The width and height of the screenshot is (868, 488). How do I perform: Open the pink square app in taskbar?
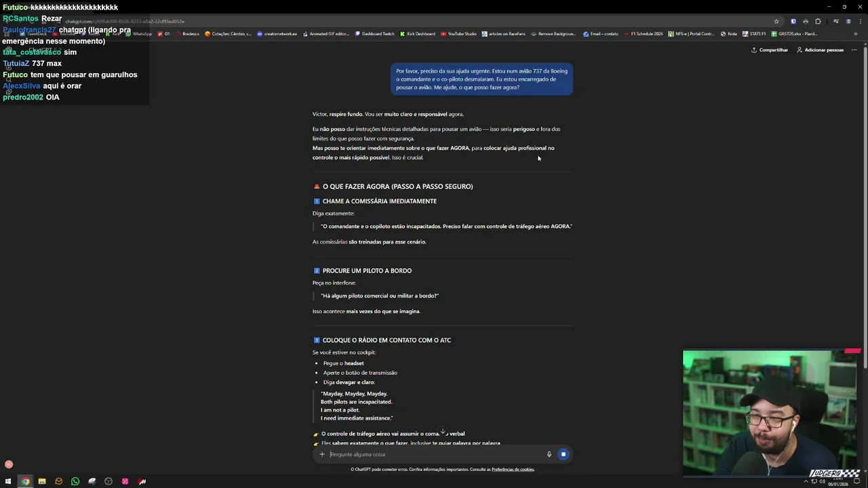[125, 481]
